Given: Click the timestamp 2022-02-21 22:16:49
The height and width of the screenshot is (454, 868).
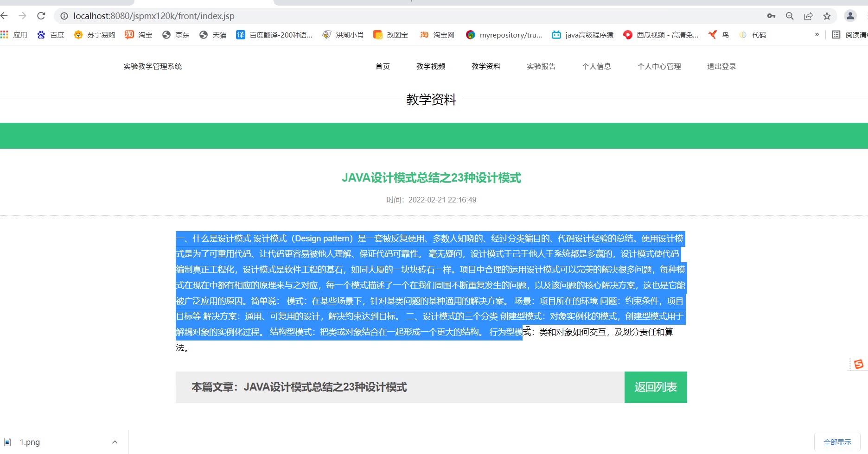Looking at the screenshot, I should pyautogui.click(x=442, y=200).
